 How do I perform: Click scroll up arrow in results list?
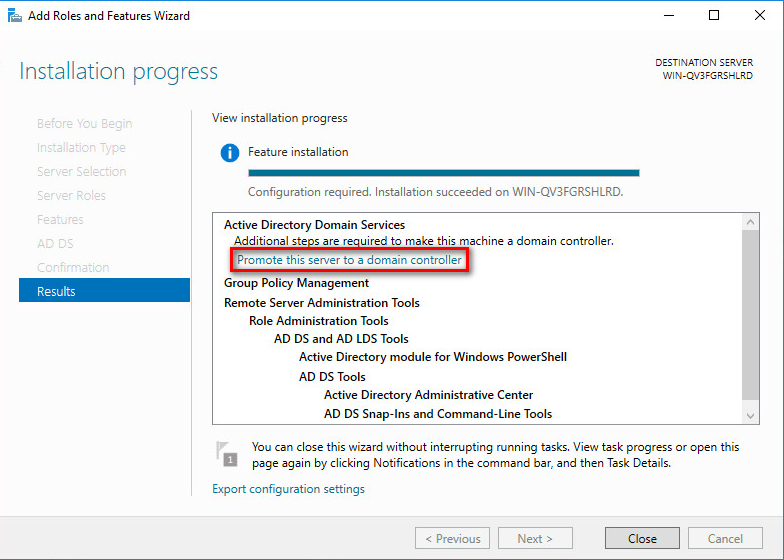750,222
